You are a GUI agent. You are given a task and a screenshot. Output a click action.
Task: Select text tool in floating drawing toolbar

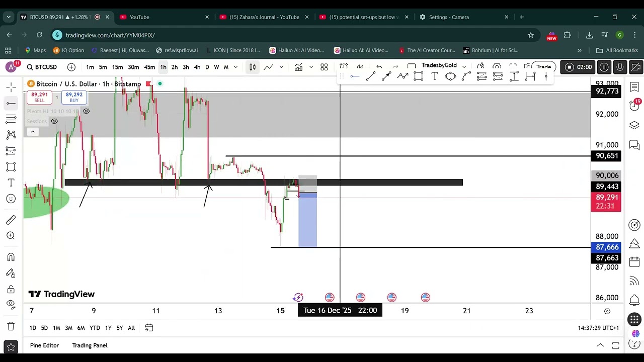point(434,76)
